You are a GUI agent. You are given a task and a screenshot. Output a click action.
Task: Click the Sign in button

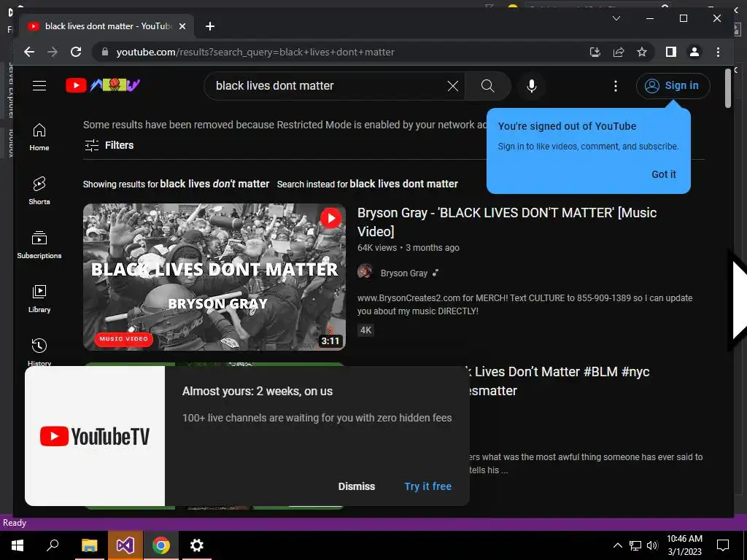pos(673,86)
